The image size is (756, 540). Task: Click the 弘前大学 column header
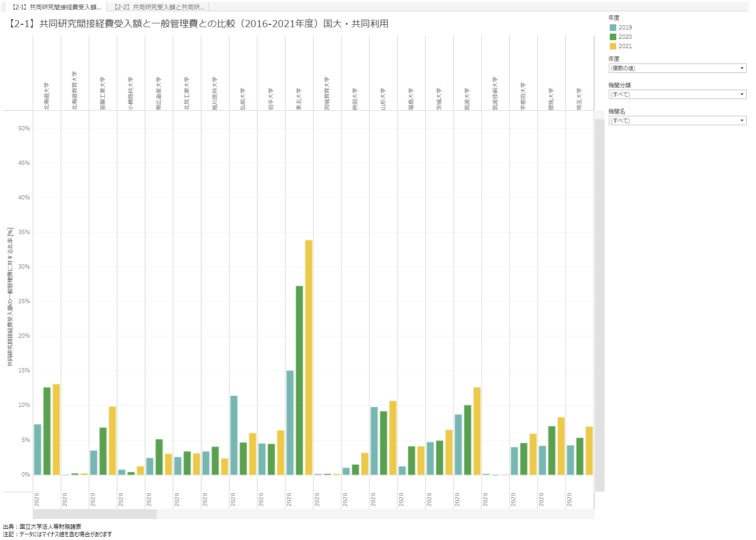click(243, 99)
